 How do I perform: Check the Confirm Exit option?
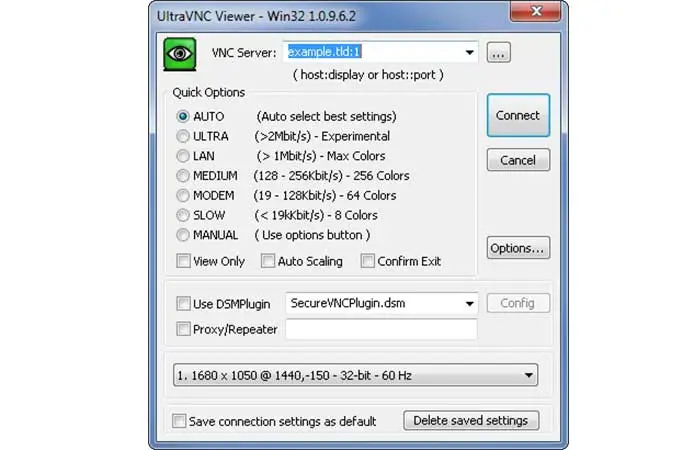pyautogui.click(x=367, y=261)
